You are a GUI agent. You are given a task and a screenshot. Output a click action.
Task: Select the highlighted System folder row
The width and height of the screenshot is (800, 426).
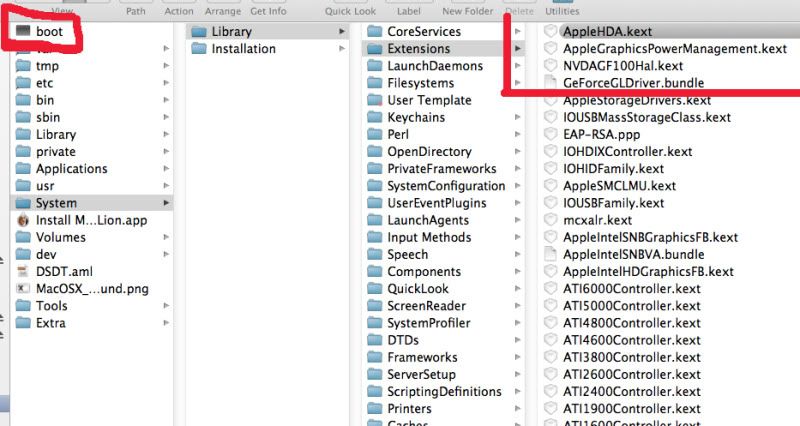92,203
